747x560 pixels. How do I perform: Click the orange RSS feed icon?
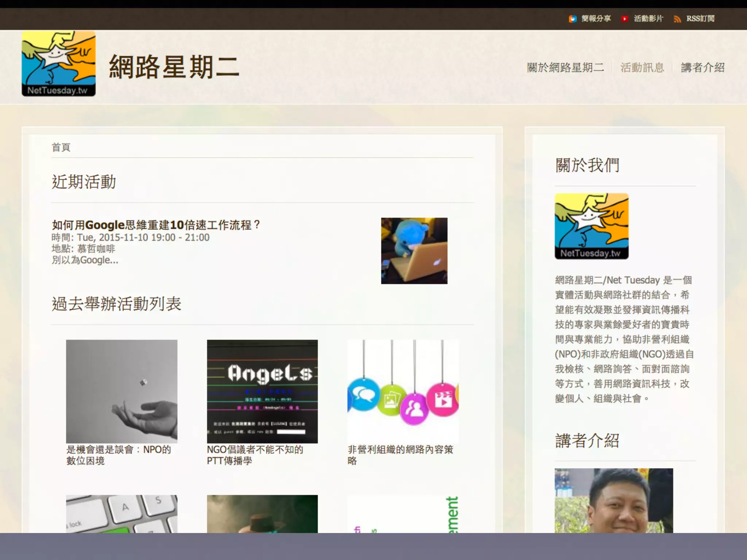pos(677,19)
